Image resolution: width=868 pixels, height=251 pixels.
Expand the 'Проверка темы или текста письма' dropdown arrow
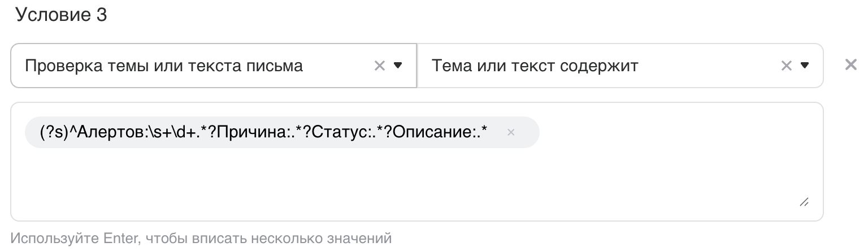pos(398,66)
